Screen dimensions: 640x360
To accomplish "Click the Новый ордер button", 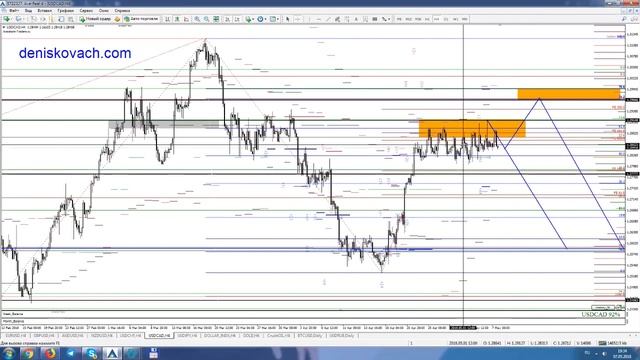I will [95, 19].
